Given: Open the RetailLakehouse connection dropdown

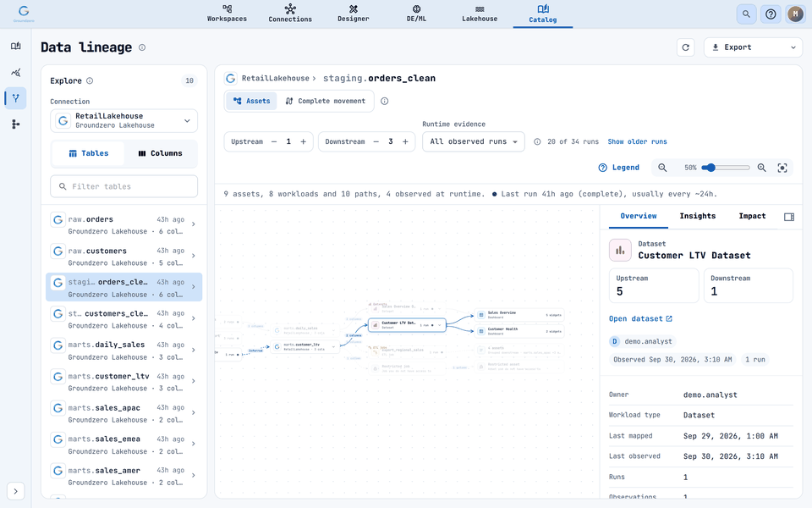Looking at the screenshot, I should point(123,121).
